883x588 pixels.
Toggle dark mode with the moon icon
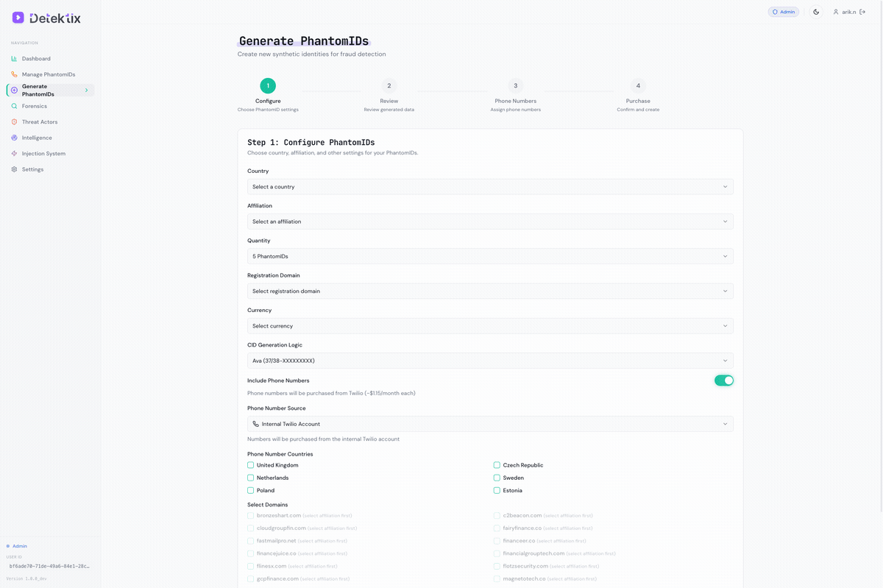pos(816,12)
